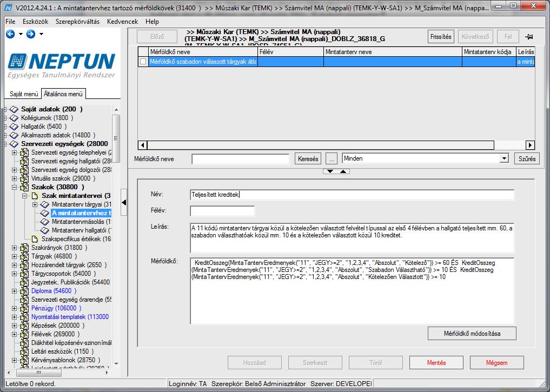Click the splitter up arrow
The width and height of the screenshot is (550, 392).
pyautogui.click(x=343, y=171)
